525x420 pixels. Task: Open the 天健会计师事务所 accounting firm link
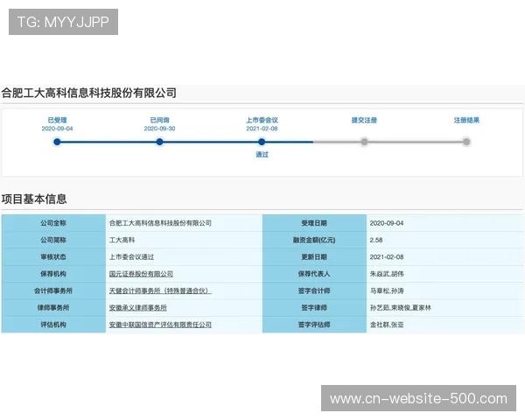point(160,290)
